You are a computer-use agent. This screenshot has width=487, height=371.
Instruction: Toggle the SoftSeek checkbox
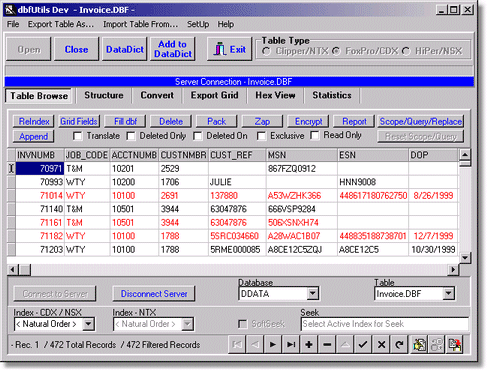(x=243, y=324)
